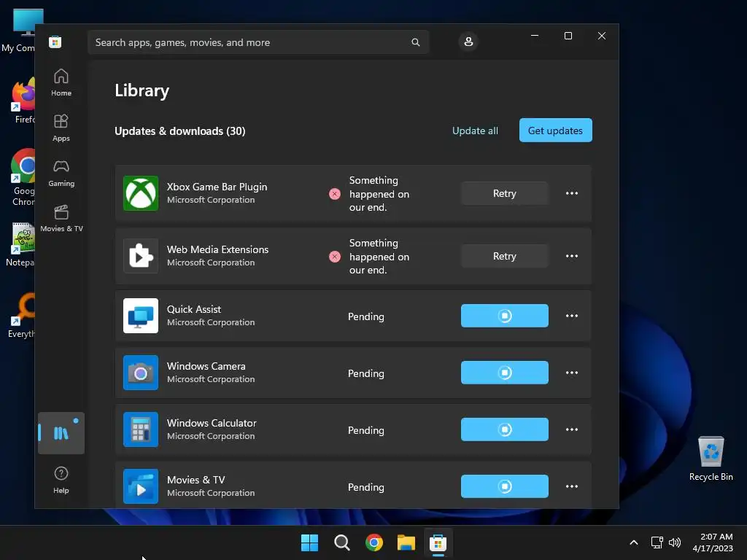Open Windows Start menu on taskbar

pos(309,542)
